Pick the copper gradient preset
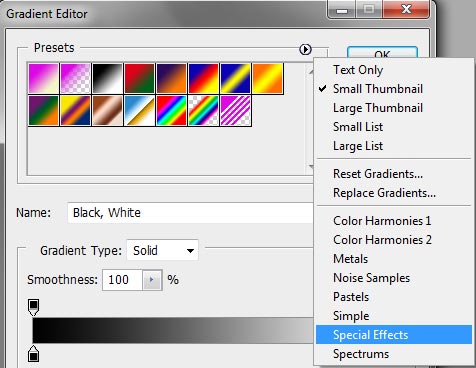 tap(107, 111)
